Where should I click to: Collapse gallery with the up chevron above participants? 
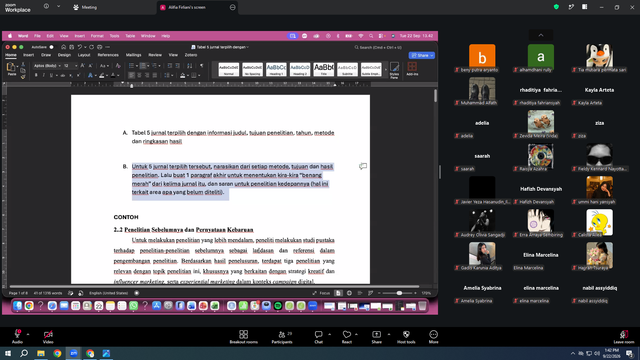click(x=541, y=35)
